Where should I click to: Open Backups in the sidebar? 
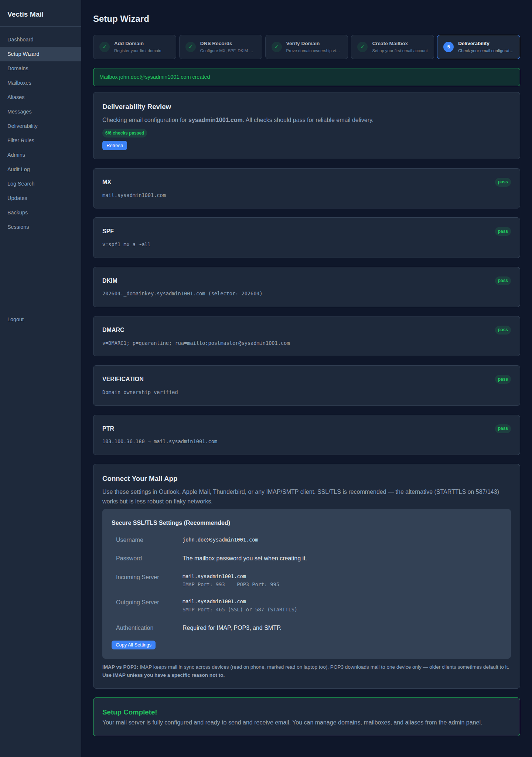40,213
